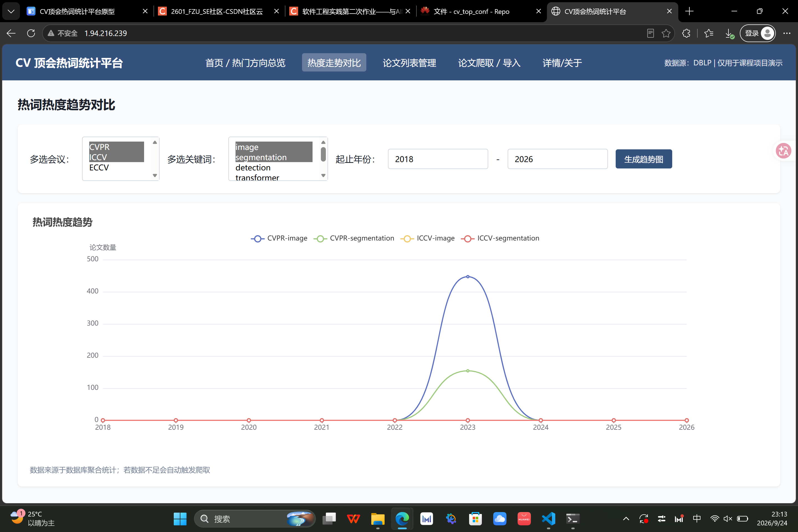Click start year field 2018

coord(438,159)
